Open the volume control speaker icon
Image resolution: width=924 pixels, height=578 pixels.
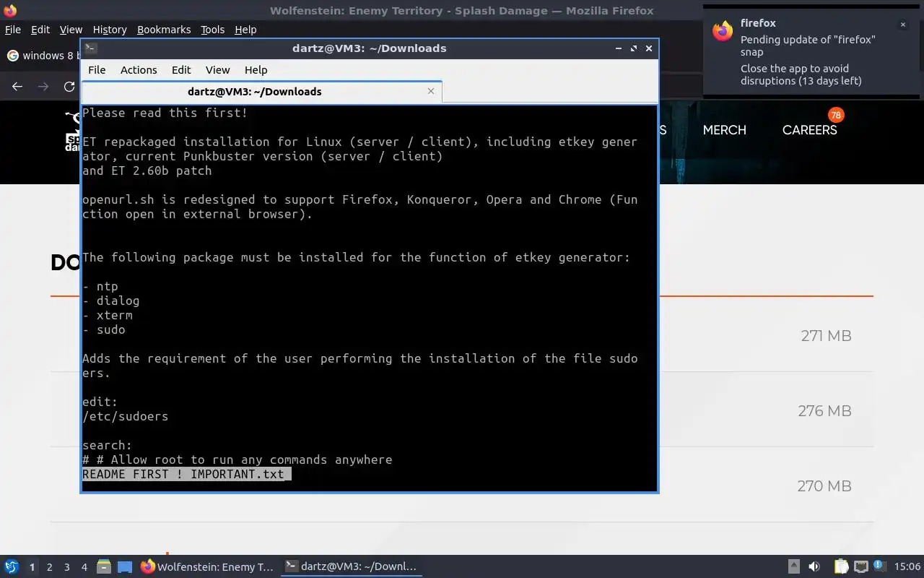pyautogui.click(x=814, y=567)
